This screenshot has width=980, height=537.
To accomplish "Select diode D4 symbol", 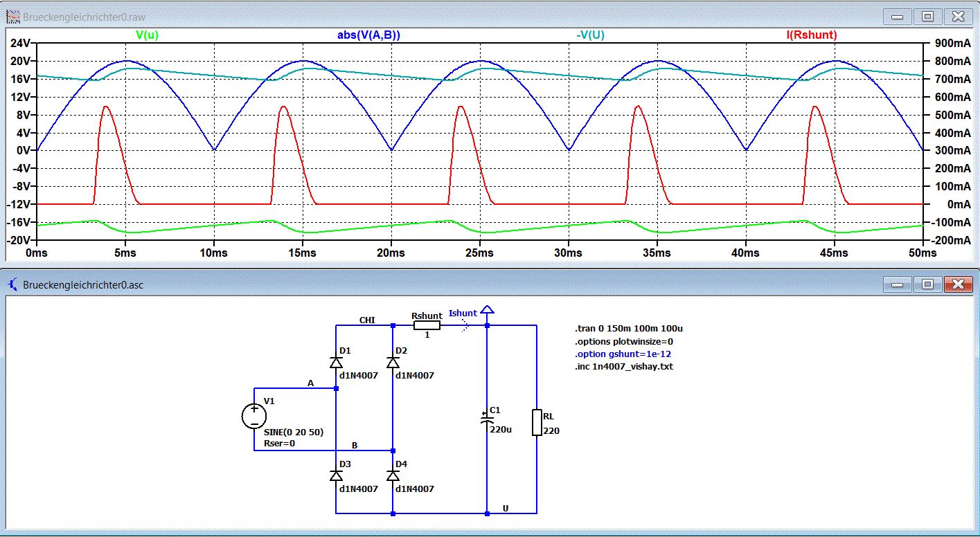I will coord(393,475).
